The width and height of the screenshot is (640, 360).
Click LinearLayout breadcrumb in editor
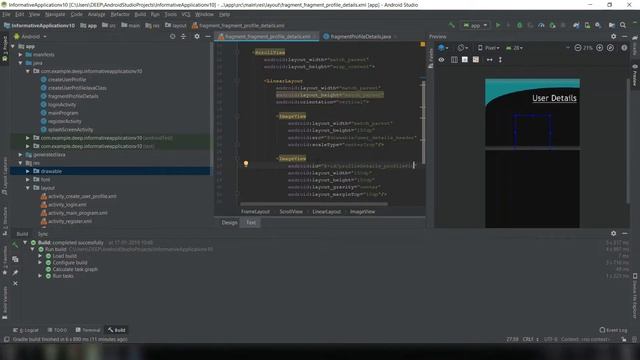[327, 211]
